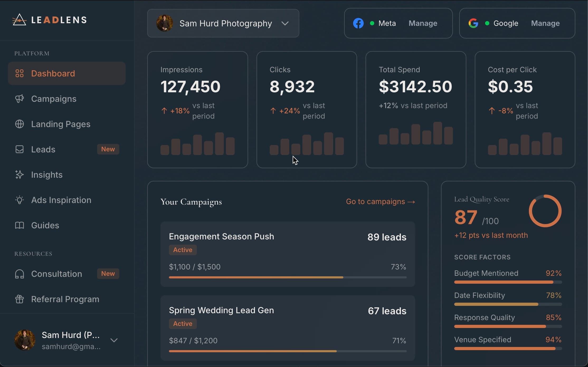Select the Google logo in the header

tap(474, 23)
